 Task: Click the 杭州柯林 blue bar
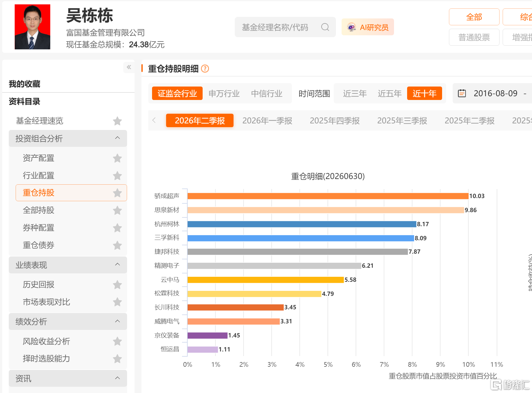click(x=302, y=224)
